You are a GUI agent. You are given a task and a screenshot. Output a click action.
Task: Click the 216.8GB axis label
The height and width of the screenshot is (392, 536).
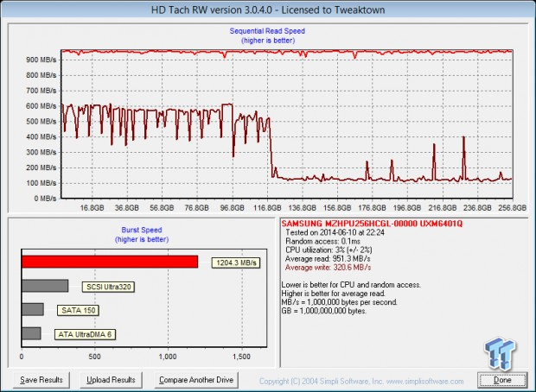point(443,207)
